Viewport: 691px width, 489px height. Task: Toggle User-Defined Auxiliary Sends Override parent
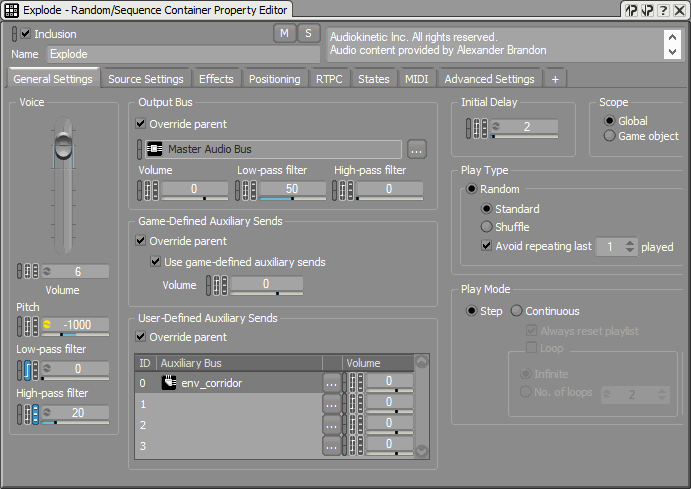[141, 337]
